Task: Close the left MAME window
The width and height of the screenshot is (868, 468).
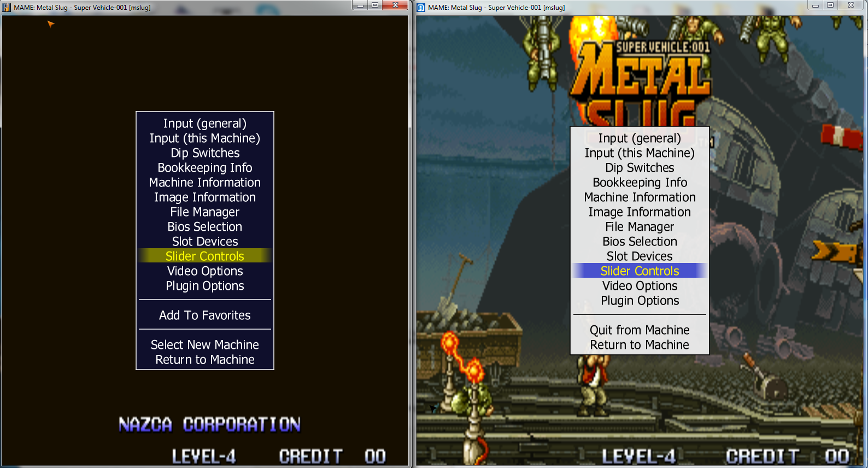Action: [395, 5]
